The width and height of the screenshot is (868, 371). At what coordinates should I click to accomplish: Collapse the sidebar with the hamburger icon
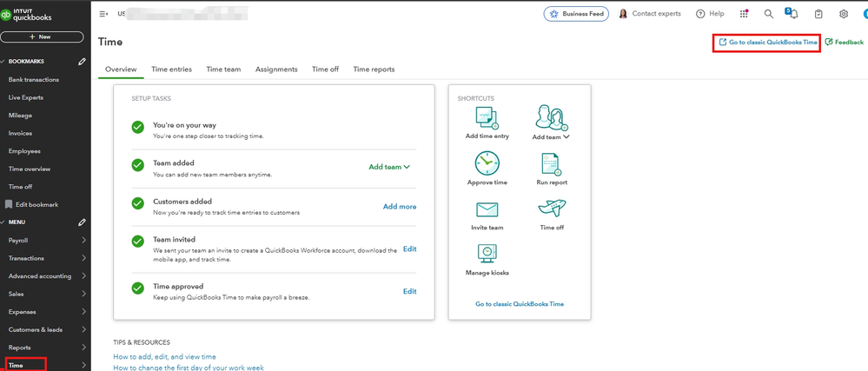(103, 14)
